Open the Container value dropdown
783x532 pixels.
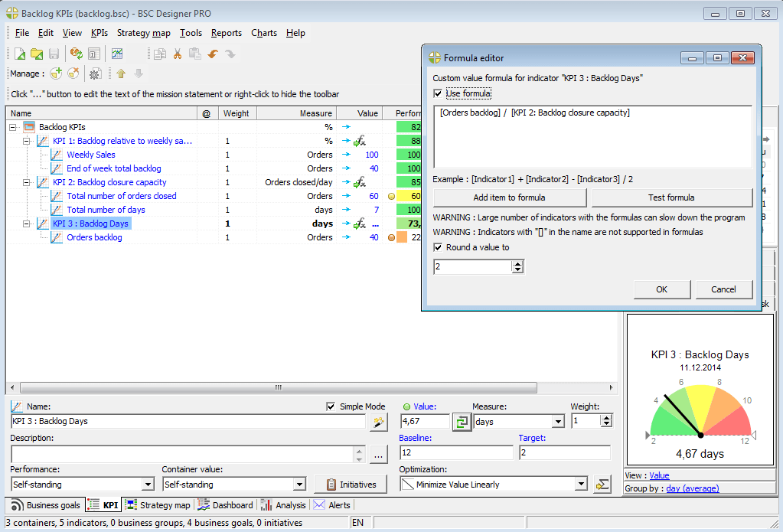(299, 485)
